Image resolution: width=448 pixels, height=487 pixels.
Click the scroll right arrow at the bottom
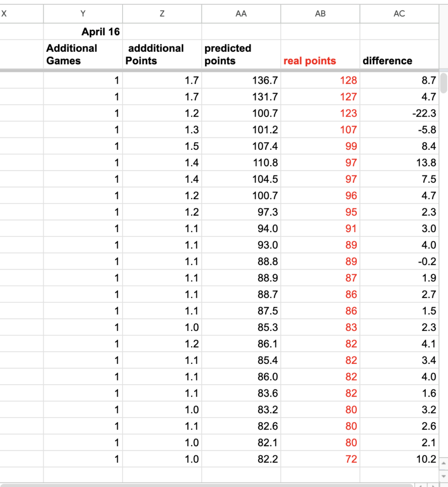433,486
